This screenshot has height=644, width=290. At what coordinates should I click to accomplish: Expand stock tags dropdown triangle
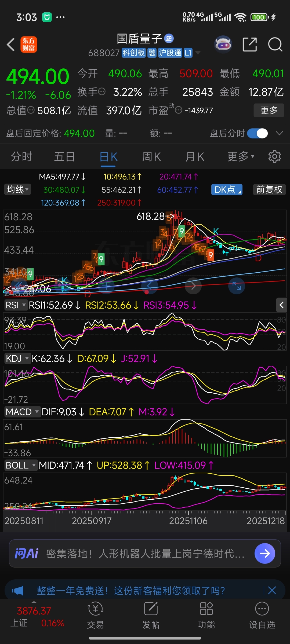198,53
